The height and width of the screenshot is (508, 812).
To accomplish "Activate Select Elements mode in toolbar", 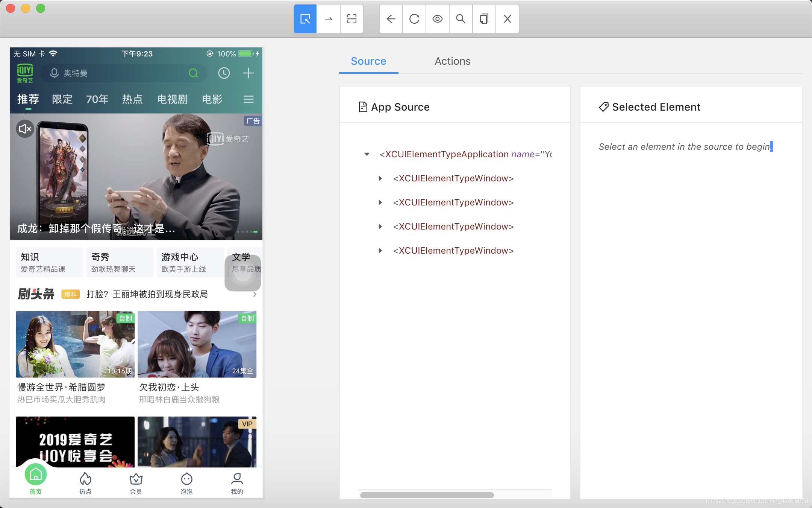I will pos(305,19).
